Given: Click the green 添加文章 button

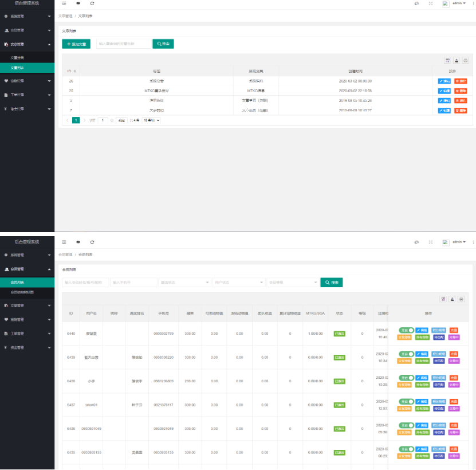Looking at the screenshot, I should (x=76, y=44).
